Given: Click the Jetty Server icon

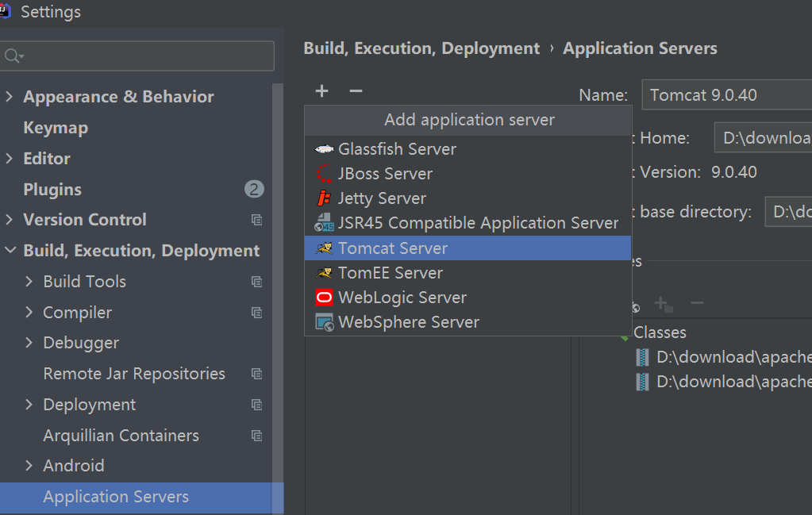Looking at the screenshot, I should 324,198.
